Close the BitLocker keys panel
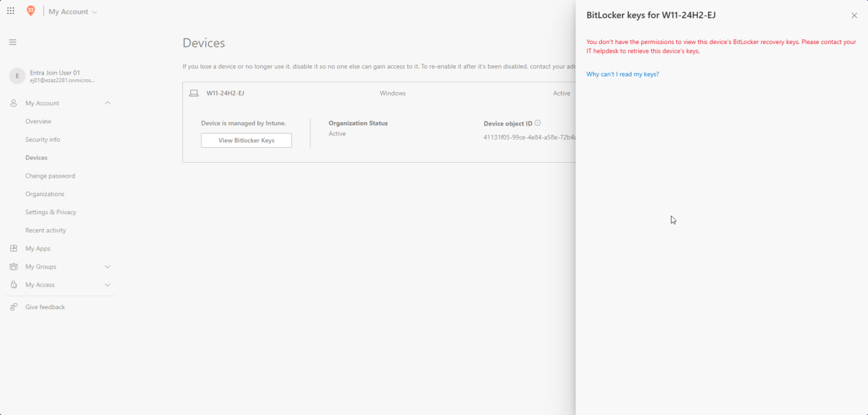 (x=854, y=16)
